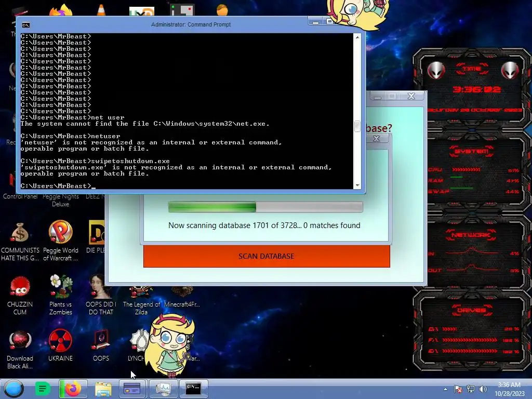532x399 pixels.
Task: Select The Legend of Zilda shortcut
Action: point(141,301)
